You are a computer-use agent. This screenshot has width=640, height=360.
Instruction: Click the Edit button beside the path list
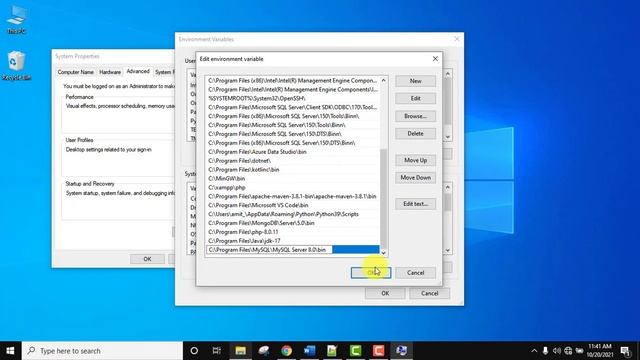click(415, 98)
